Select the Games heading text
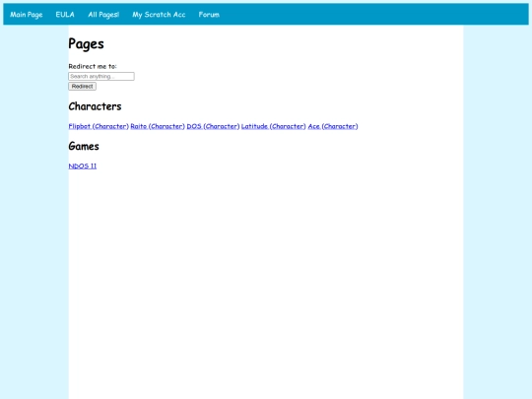The width and height of the screenshot is (532, 399). pos(84,146)
